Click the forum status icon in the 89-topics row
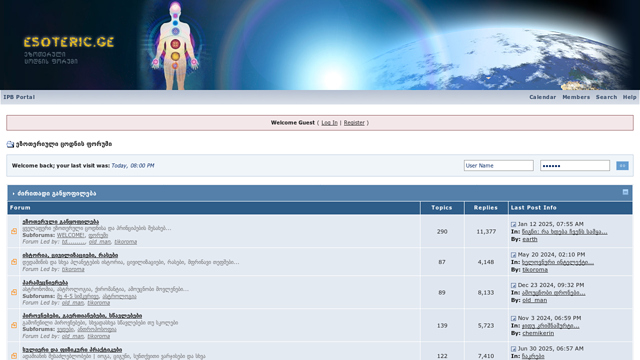640x360 pixels. point(14,292)
